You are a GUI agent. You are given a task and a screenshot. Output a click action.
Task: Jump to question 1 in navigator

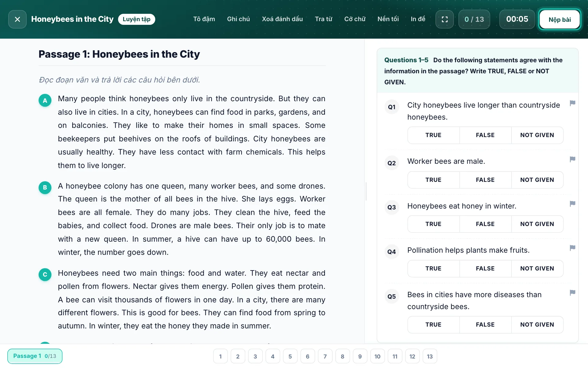221,356
